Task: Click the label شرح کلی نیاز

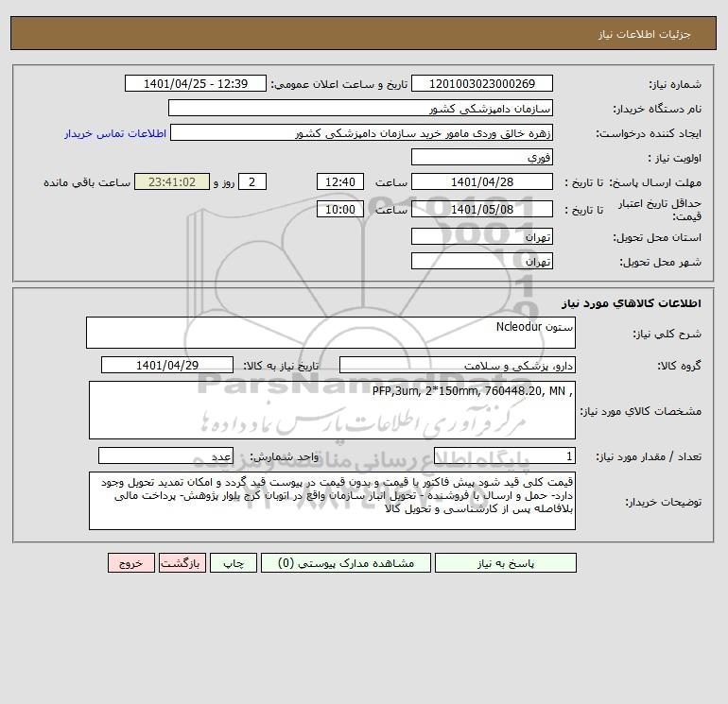Action: click(667, 334)
